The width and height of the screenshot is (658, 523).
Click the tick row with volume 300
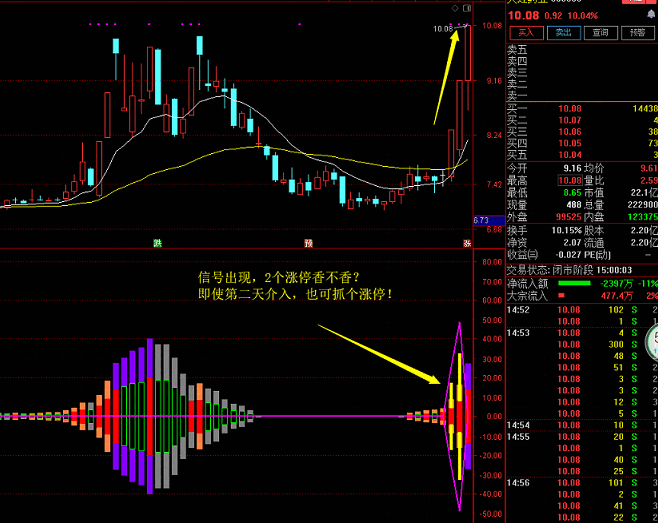click(582, 344)
